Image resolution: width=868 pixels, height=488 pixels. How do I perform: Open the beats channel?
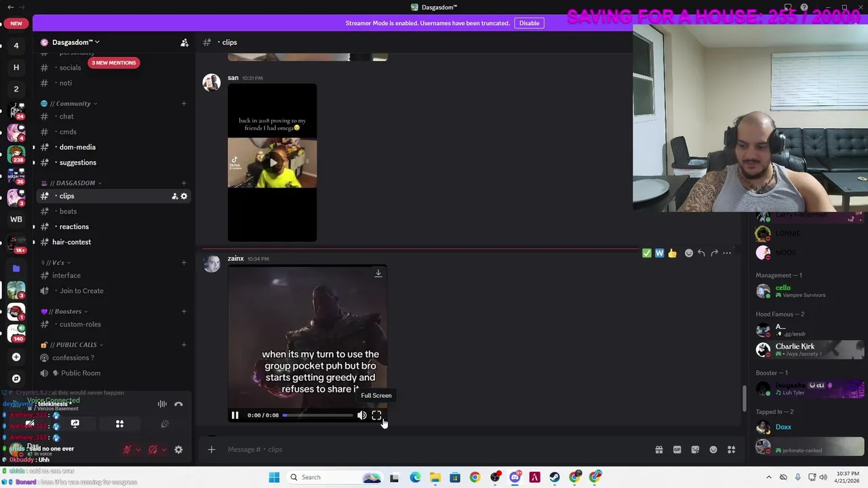pyautogui.click(x=113, y=211)
